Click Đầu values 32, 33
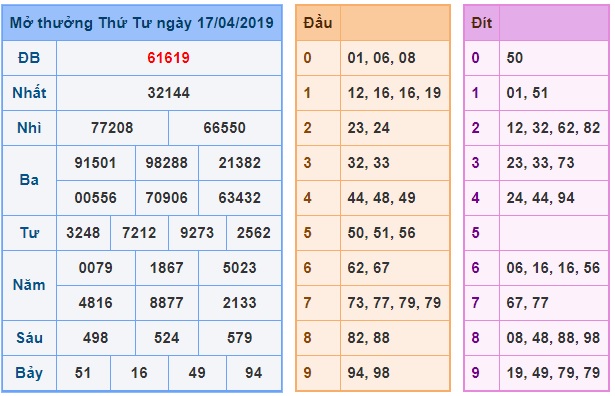This screenshot has height=396, width=615. click(369, 163)
